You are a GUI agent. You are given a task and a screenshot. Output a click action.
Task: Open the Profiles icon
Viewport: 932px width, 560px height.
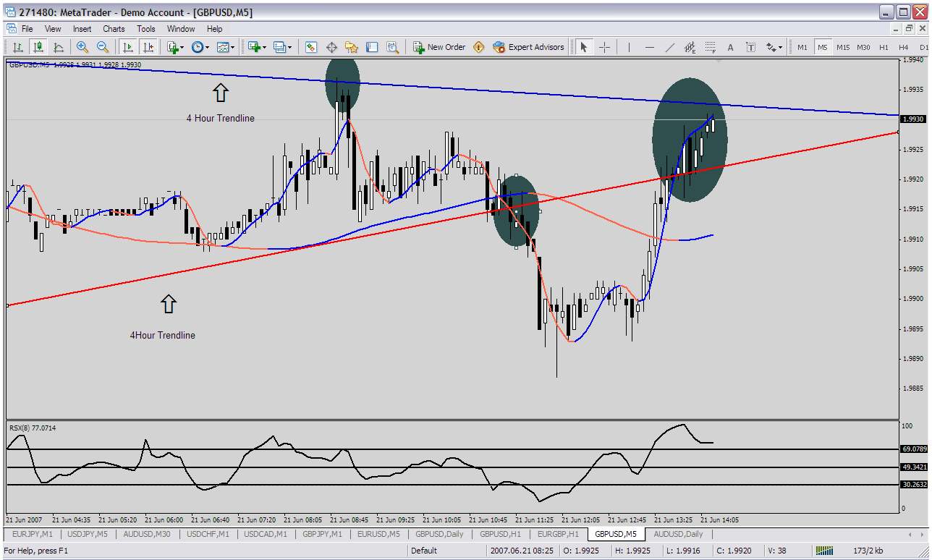tap(279, 47)
